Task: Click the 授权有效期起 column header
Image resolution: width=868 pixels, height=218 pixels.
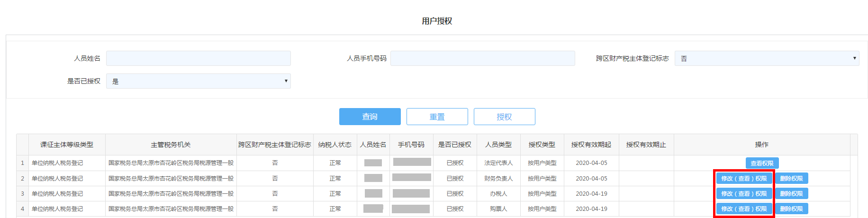Action: [x=591, y=145]
